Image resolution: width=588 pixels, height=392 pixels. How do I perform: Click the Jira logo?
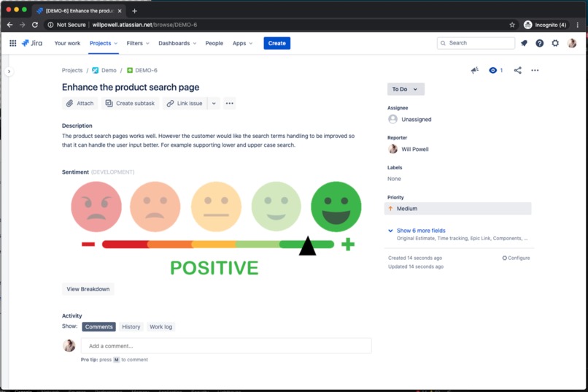tap(32, 43)
